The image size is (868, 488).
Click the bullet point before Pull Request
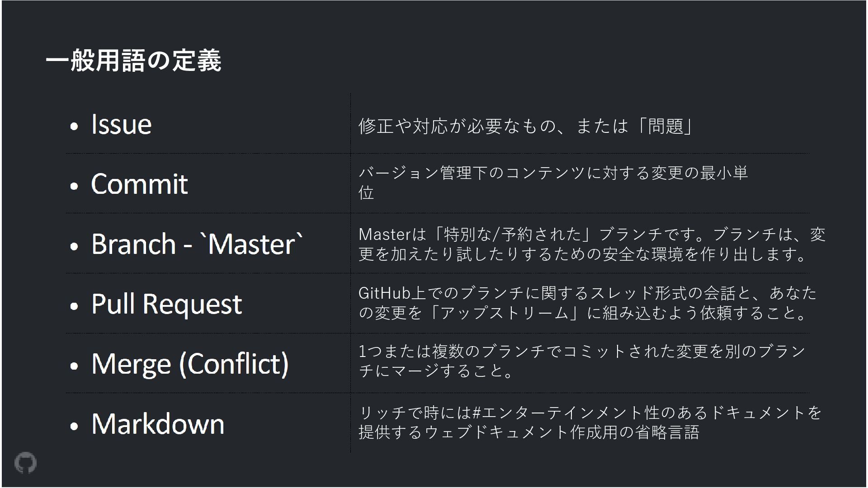(x=75, y=306)
